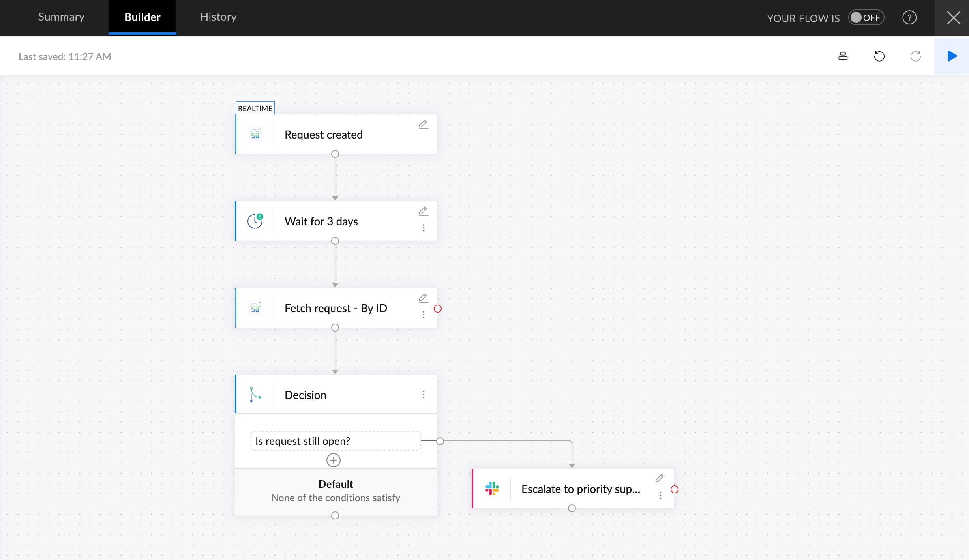Click red error indicator on Fetch request
Image resolution: width=969 pixels, height=560 pixels.
438,309
